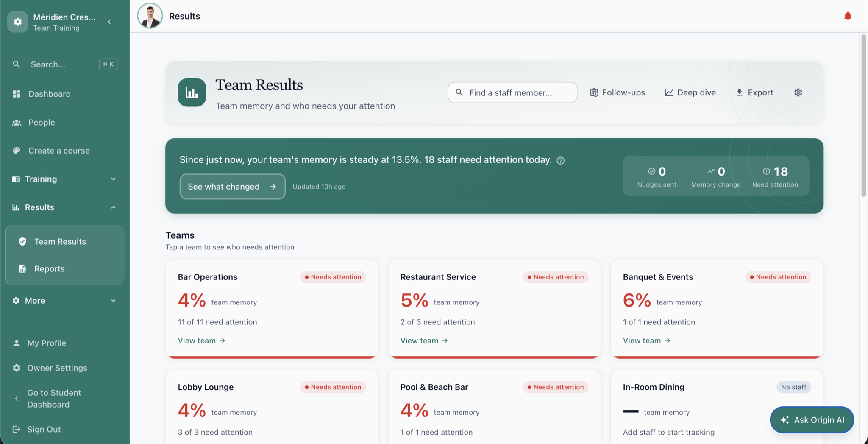Click the Training book icon in sidebar
The width and height of the screenshot is (868, 444).
pyautogui.click(x=16, y=179)
